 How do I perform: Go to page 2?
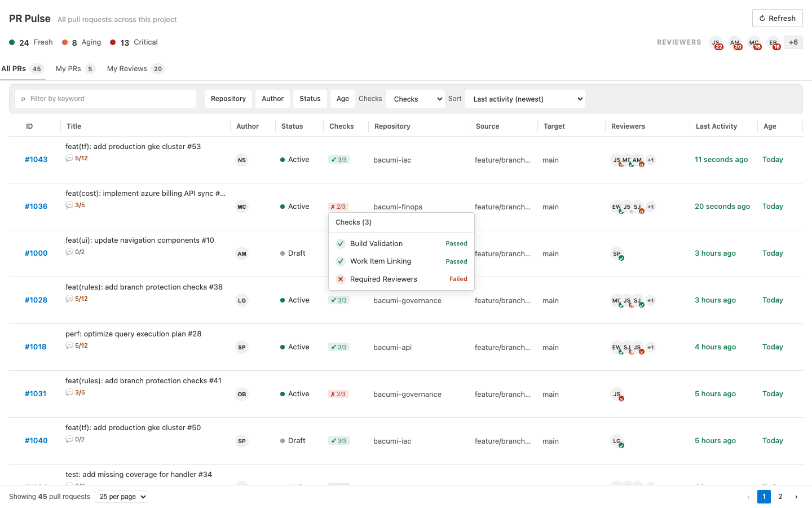pyautogui.click(x=780, y=497)
